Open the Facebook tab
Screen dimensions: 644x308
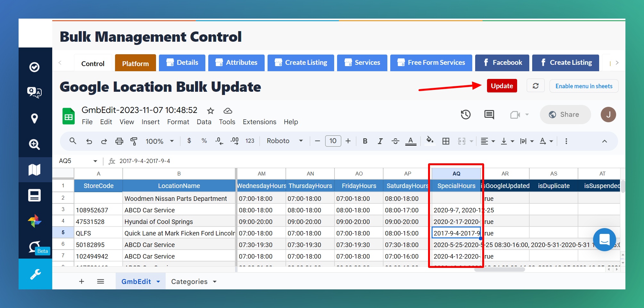pyautogui.click(x=502, y=63)
